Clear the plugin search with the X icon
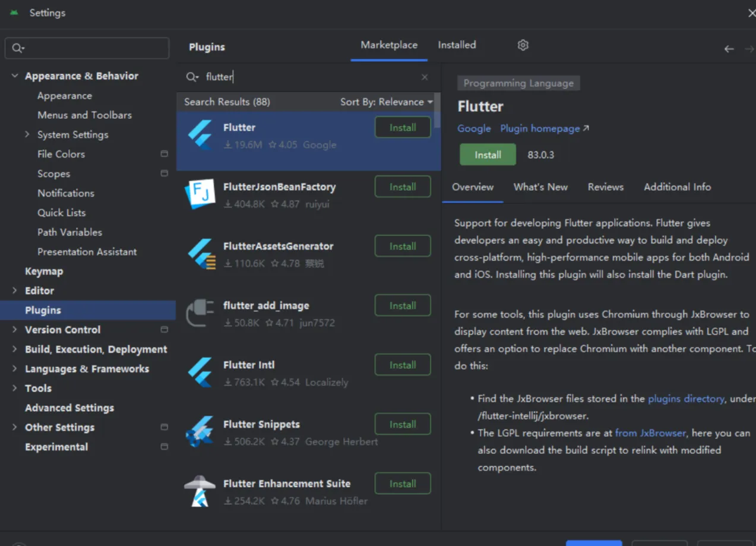Screen dimensions: 756x546 [x=425, y=77]
